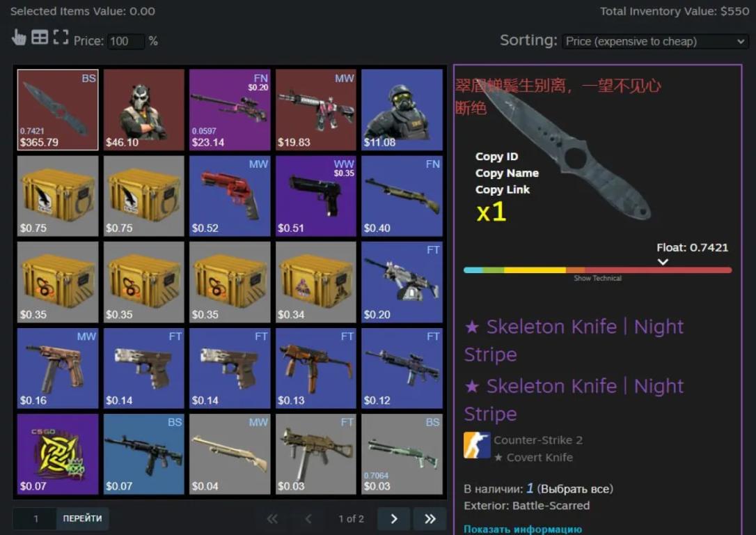Viewport: 756px width, 535px height.
Task: Select the masked agent priced $46.10
Action: click(x=143, y=109)
